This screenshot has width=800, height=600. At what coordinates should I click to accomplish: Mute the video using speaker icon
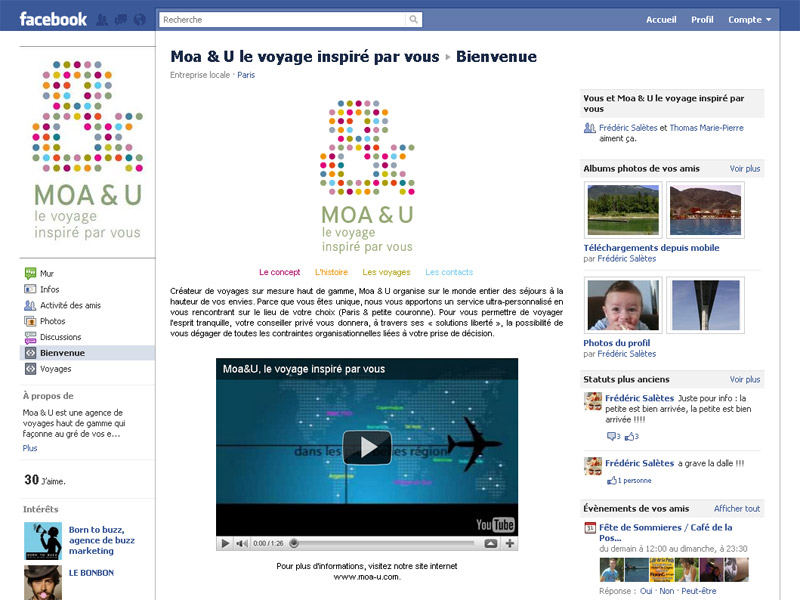coord(242,543)
